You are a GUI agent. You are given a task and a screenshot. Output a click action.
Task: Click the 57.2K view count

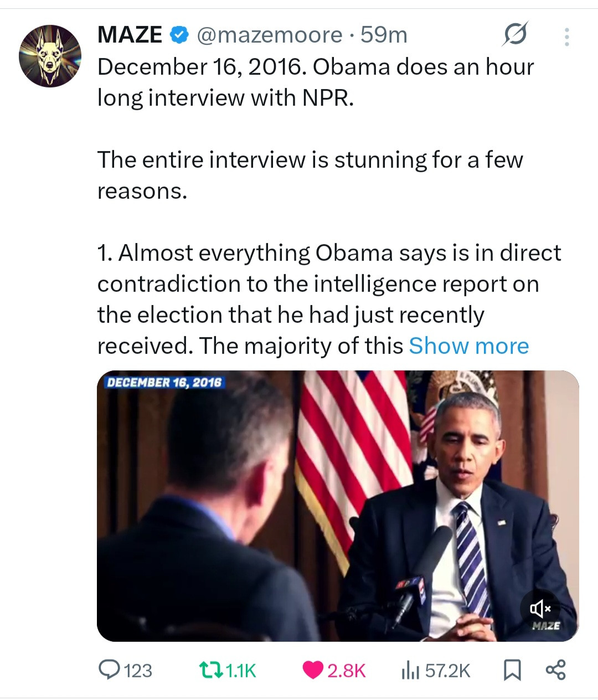pos(447,671)
